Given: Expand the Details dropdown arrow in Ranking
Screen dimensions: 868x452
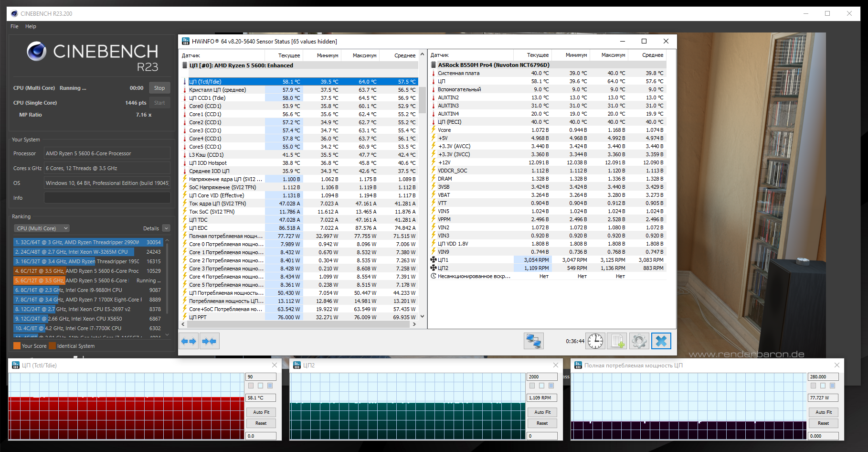Looking at the screenshot, I should pyautogui.click(x=166, y=228).
